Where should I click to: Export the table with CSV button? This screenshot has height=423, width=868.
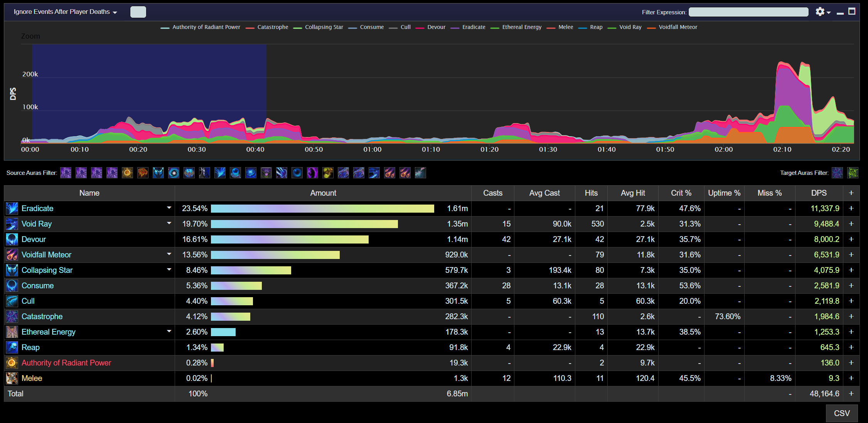point(841,413)
